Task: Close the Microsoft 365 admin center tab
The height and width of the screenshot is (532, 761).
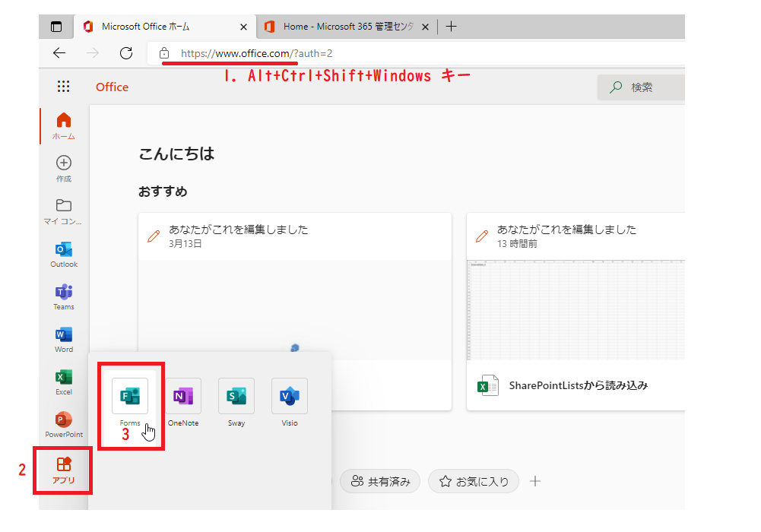Action: click(425, 27)
